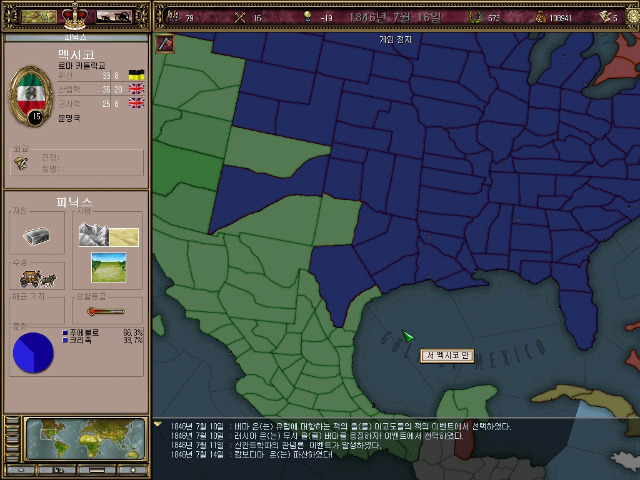The height and width of the screenshot is (480, 640).
Task: Click the grassy plains terrain image
Action: (109, 268)
